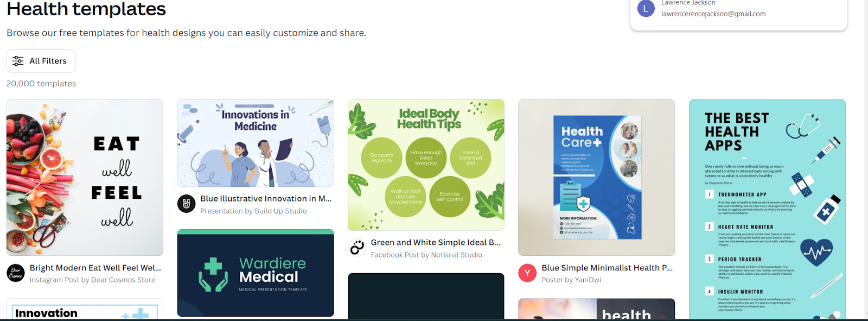Open the partially visible health photo template
The image size is (868, 321).
pos(597,310)
